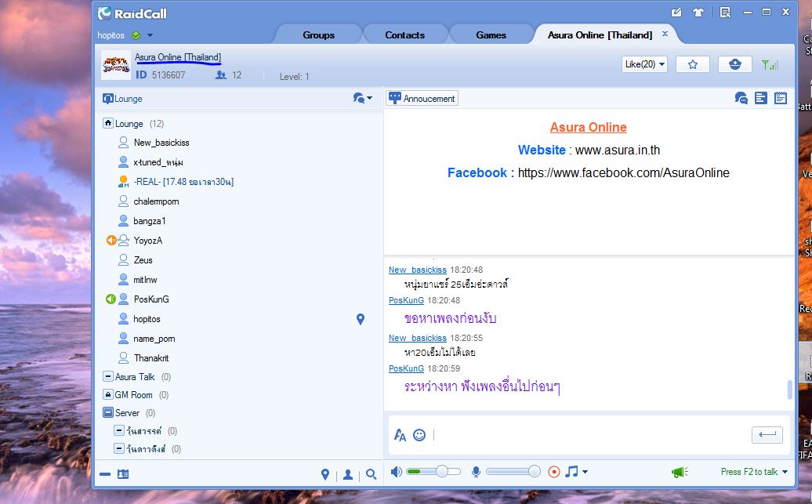Select user chalermpom in channel list
Viewport: 812px width, 504px height.
(156, 201)
